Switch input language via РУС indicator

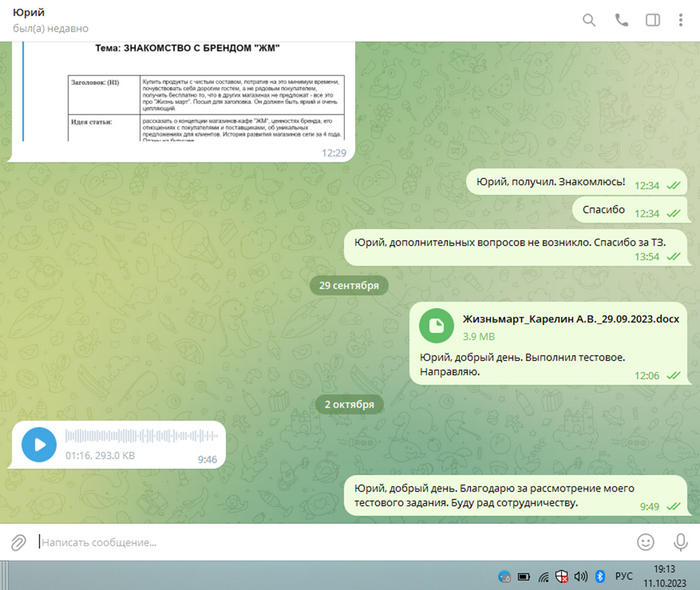[624, 576]
